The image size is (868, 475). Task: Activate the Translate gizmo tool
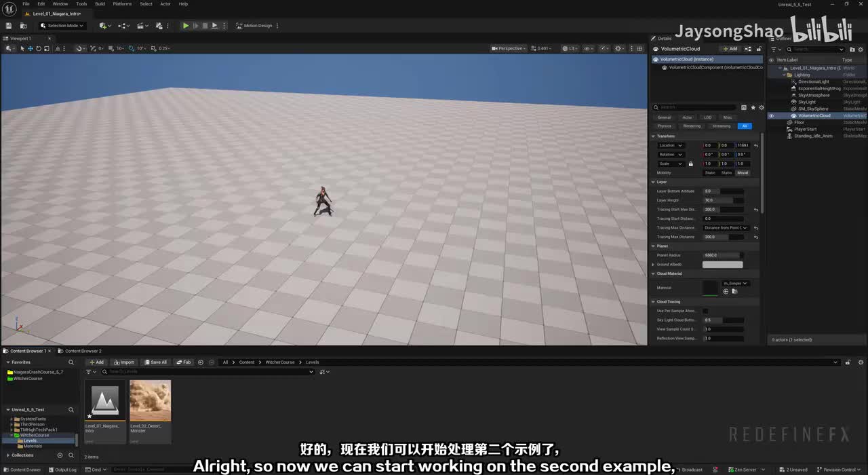pyautogui.click(x=30, y=48)
